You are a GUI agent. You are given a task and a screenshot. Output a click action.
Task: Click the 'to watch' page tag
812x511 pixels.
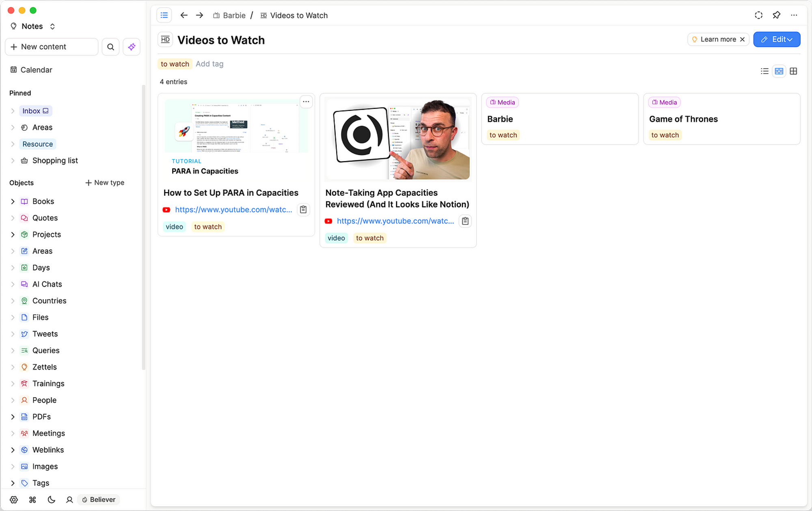pos(175,64)
